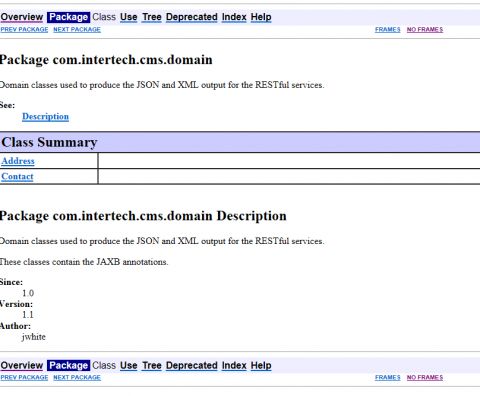Open Use in the bottom navigation bar
480x396 pixels.
129,365
